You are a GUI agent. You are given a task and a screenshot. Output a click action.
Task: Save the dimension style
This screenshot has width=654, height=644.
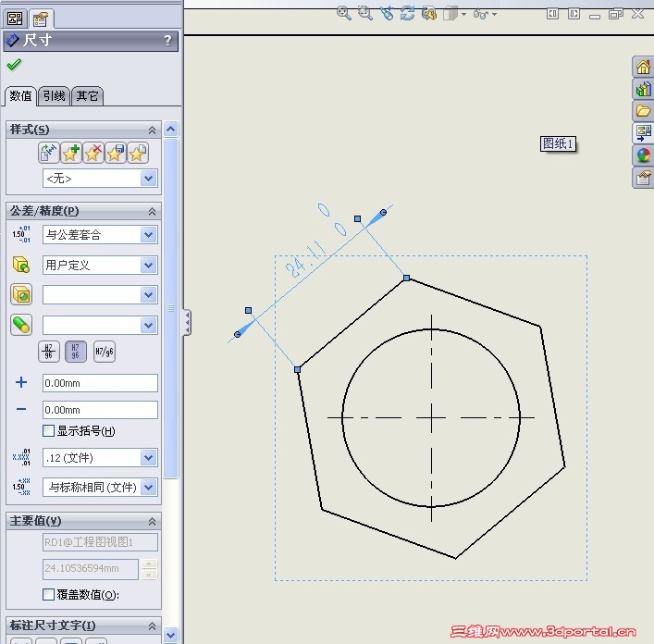pyautogui.click(x=116, y=153)
